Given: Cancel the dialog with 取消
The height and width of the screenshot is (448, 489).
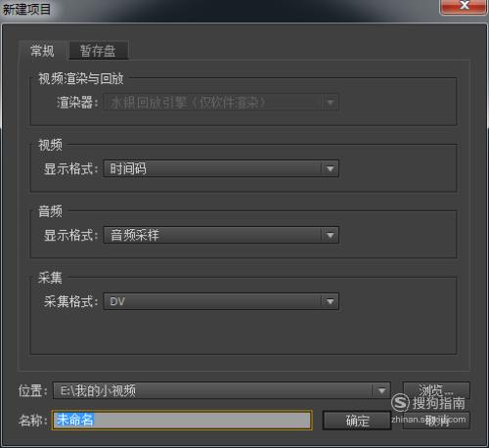Looking at the screenshot, I should click(x=436, y=421).
